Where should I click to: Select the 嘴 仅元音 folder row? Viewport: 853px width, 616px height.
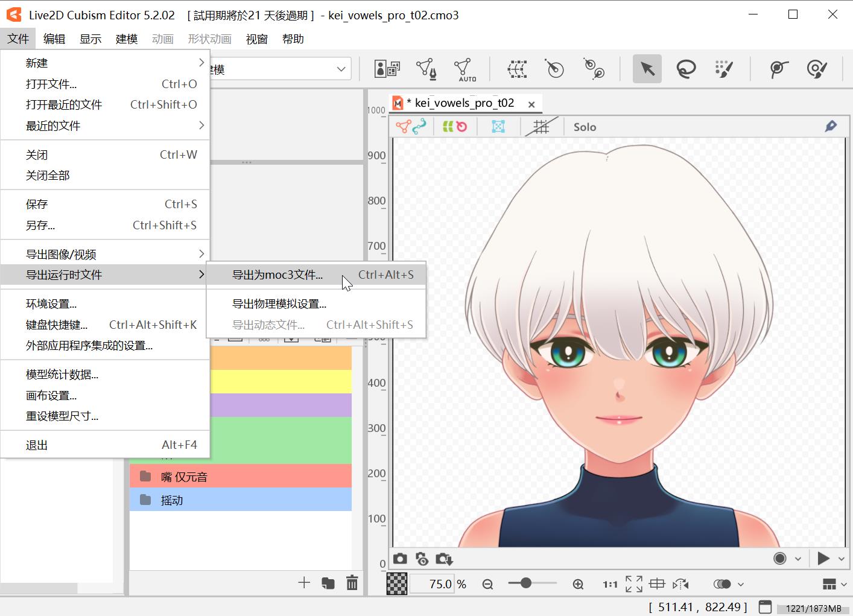tap(241, 476)
